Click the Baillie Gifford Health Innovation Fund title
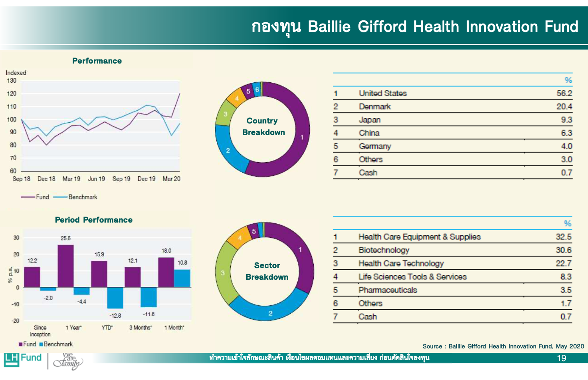Viewport: 588px width, 380px height. (414, 27)
